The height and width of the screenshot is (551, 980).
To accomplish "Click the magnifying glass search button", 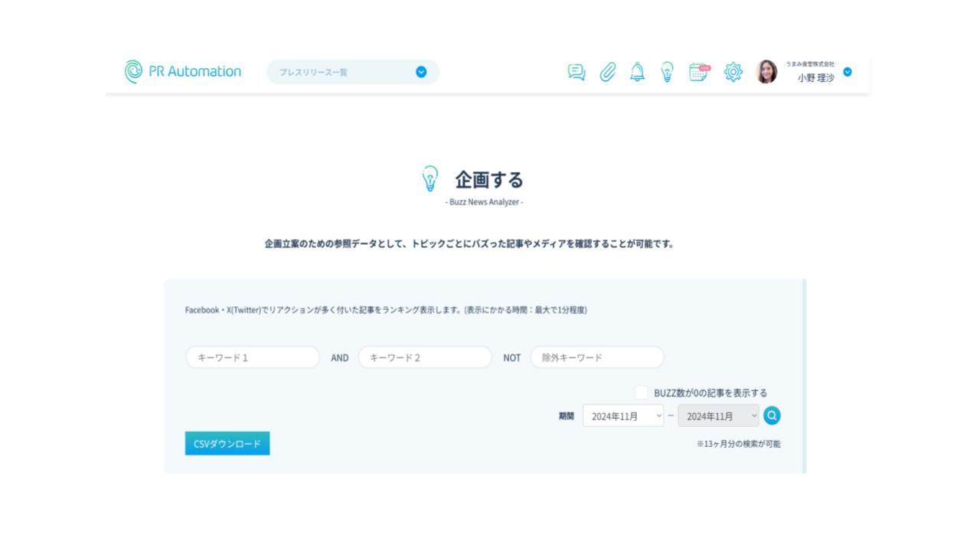I will coord(772,416).
